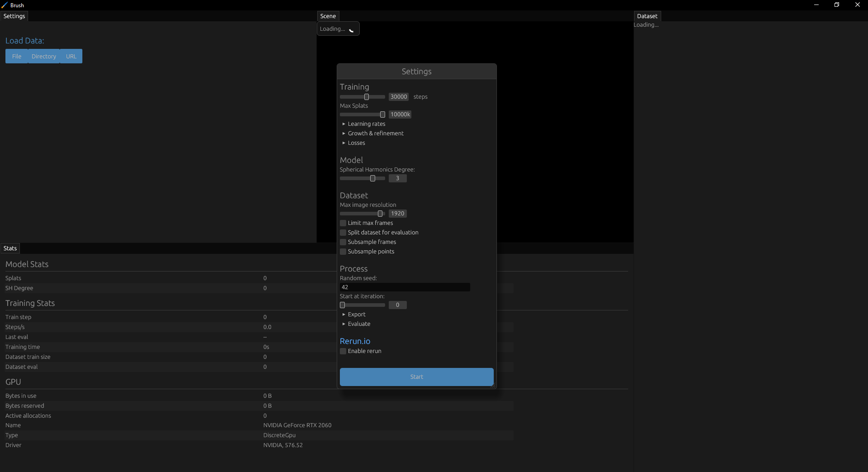This screenshot has height=472, width=868.
Task: Expand the Evaluate options
Action: (x=359, y=324)
